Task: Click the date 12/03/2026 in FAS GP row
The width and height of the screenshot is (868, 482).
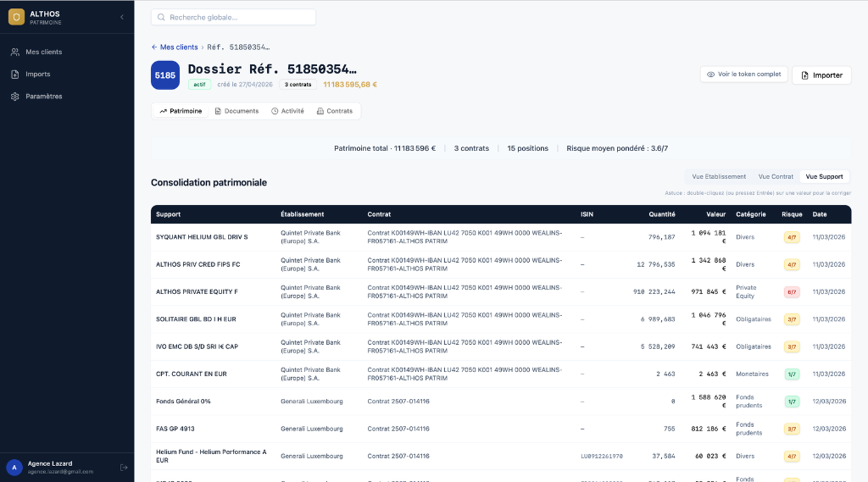Action: [x=829, y=429]
